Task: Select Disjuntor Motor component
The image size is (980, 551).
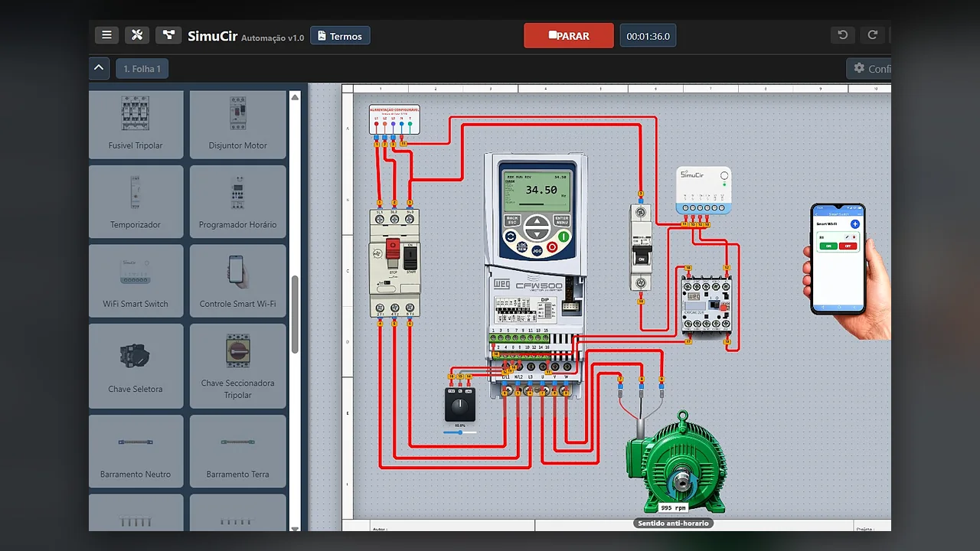Action: coord(238,125)
